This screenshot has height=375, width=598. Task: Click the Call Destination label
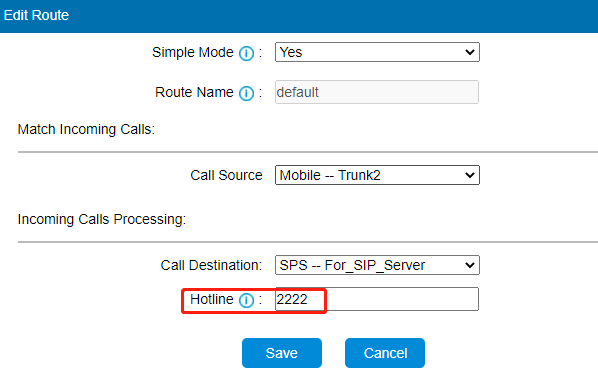click(x=211, y=265)
